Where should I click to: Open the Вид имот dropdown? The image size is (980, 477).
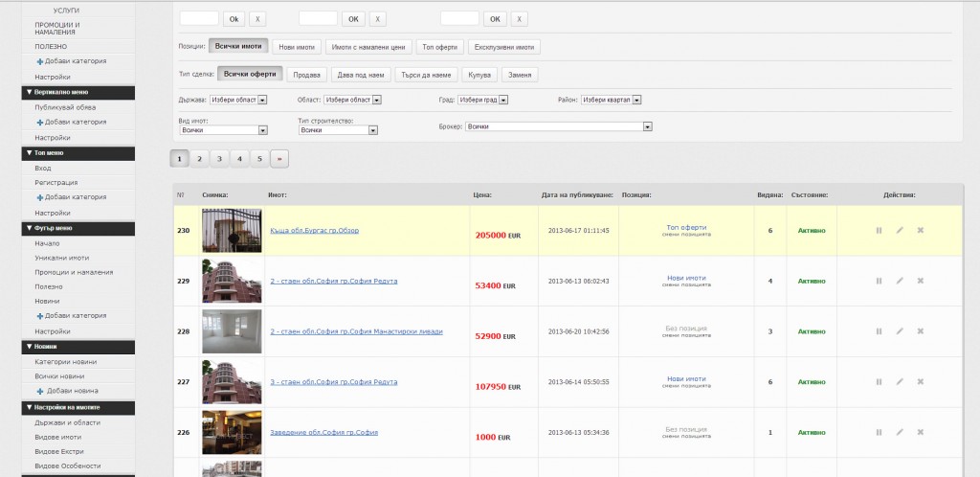223,130
